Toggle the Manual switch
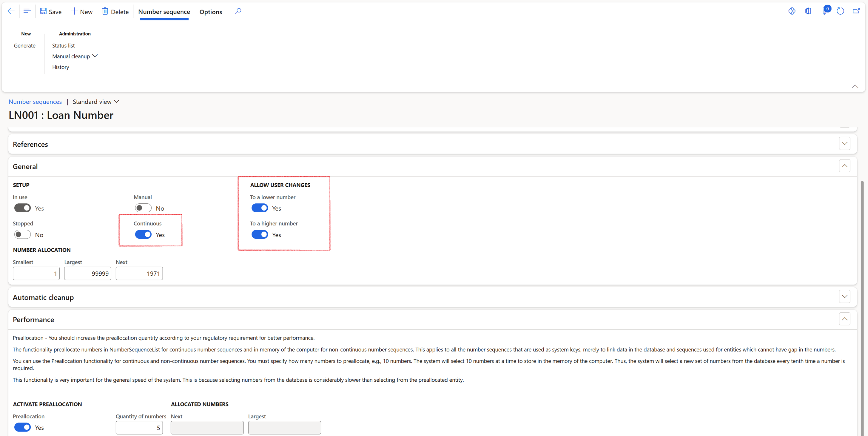Screen dimensions: 868x436 pyautogui.click(x=143, y=208)
